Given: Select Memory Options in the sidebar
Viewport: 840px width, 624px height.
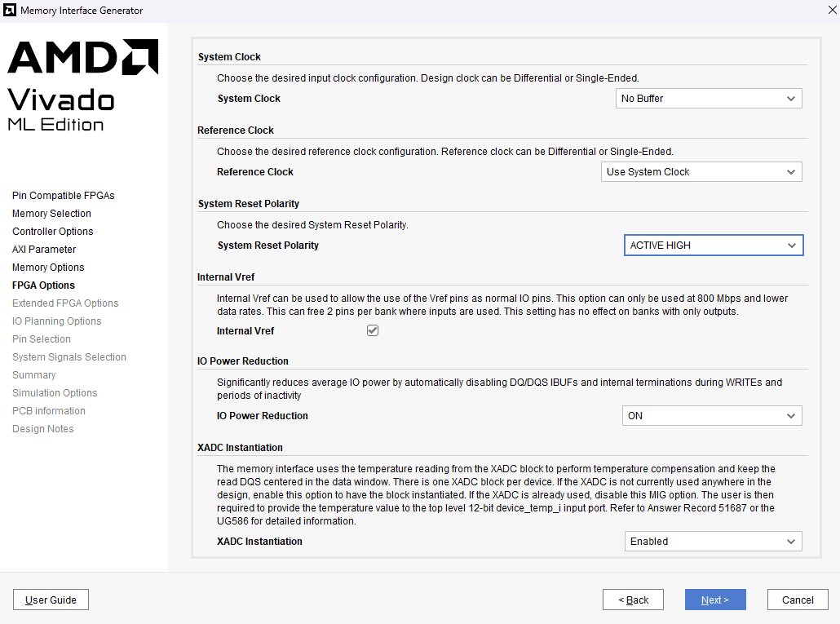Looking at the screenshot, I should pyautogui.click(x=48, y=268).
